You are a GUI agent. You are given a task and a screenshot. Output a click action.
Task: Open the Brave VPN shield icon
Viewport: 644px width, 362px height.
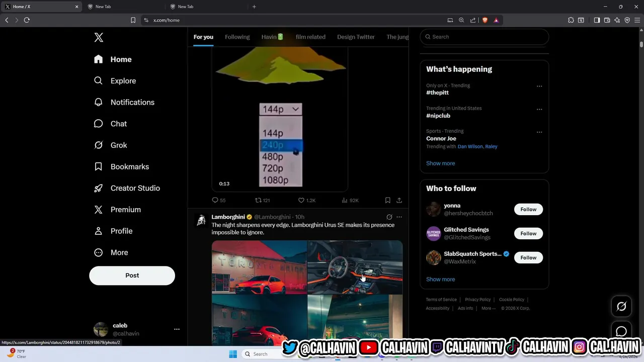pyautogui.click(x=627, y=20)
